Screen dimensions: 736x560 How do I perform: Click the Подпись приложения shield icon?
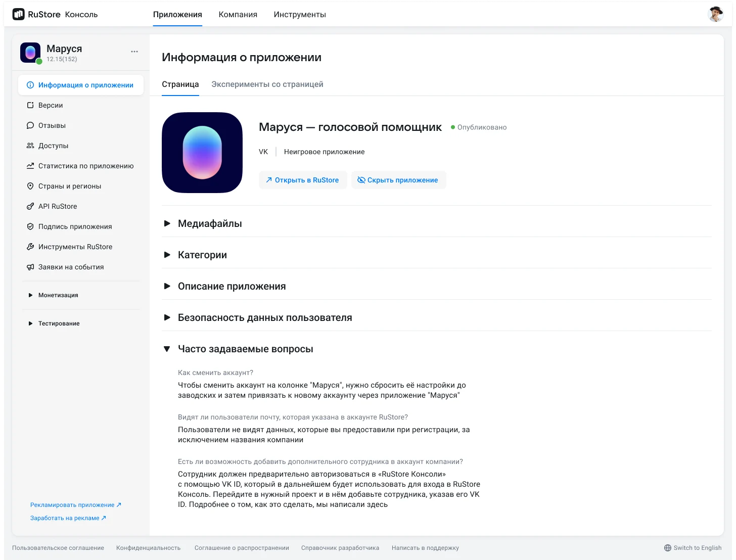30,226
